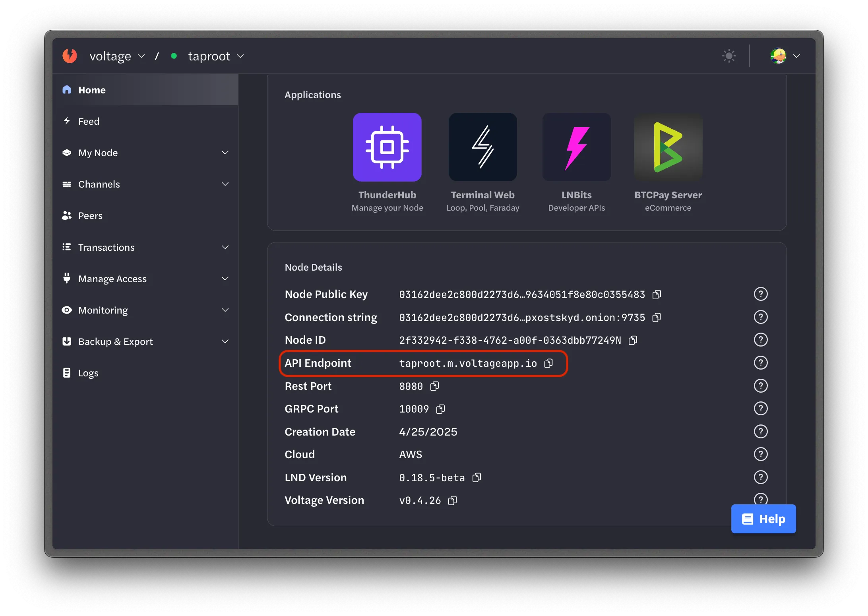Open the LNBits developer APIs app
This screenshot has height=616, width=868.
click(x=576, y=147)
